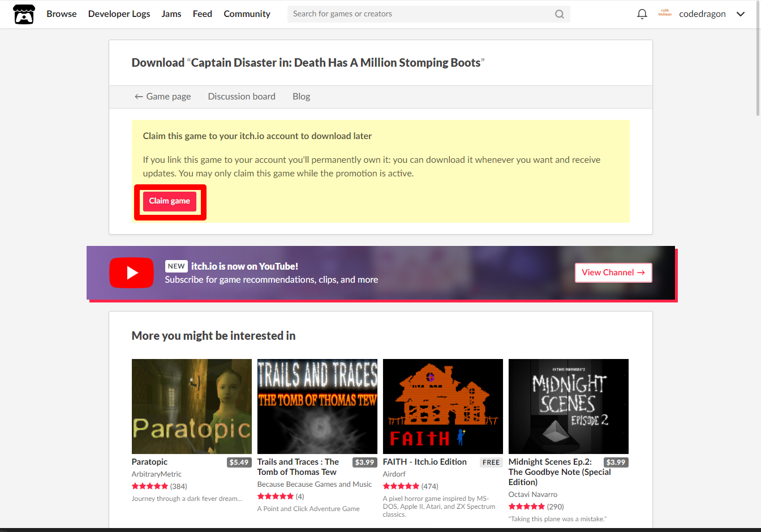Click the Paratopic title link
This screenshot has width=761, height=532.
(149, 462)
